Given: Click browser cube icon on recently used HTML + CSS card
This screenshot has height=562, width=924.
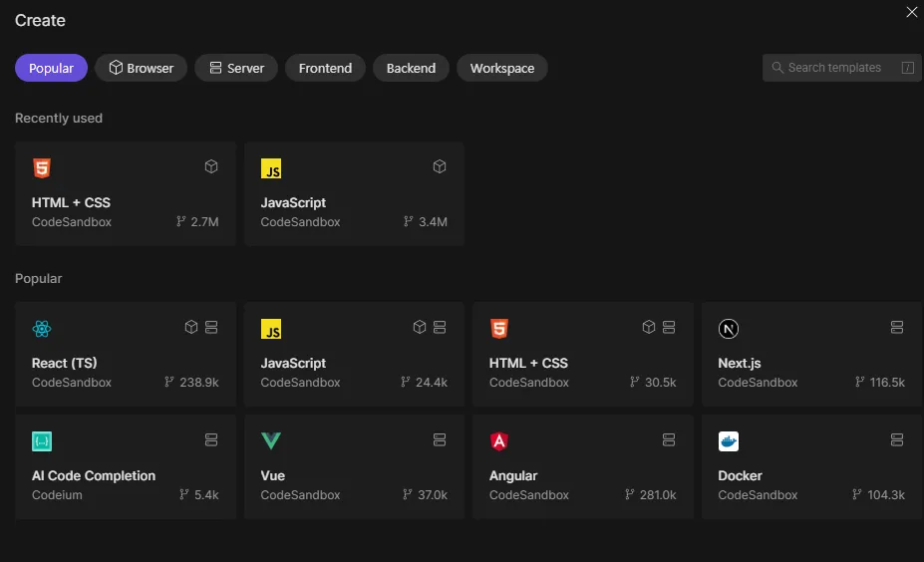Looking at the screenshot, I should 211,166.
